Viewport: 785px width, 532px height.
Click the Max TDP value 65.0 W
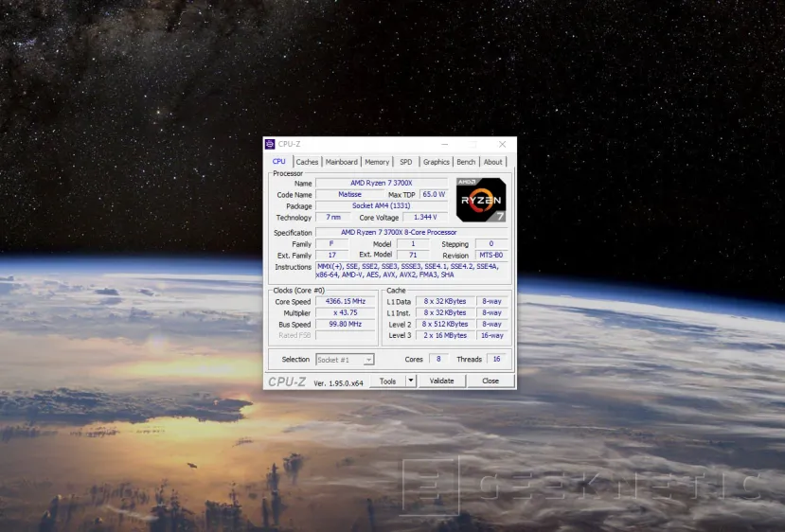point(434,194)
